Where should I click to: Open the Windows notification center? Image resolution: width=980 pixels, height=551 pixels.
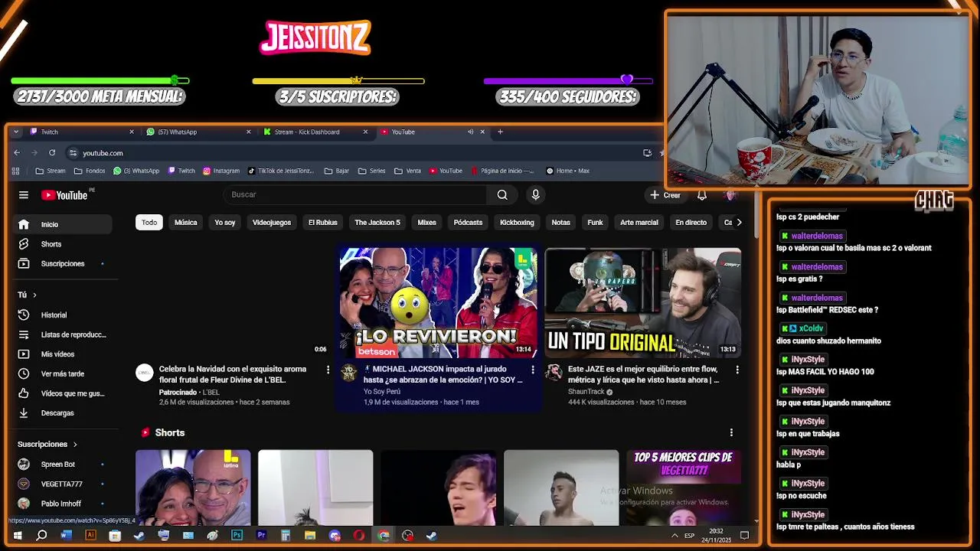pyautogui.click(x=744, y=536)
